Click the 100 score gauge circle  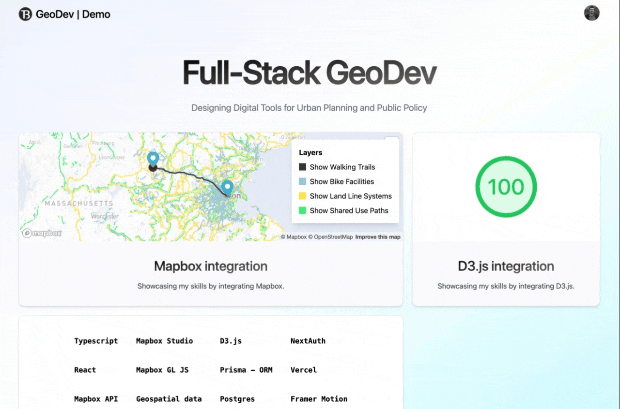click(506, 187)
